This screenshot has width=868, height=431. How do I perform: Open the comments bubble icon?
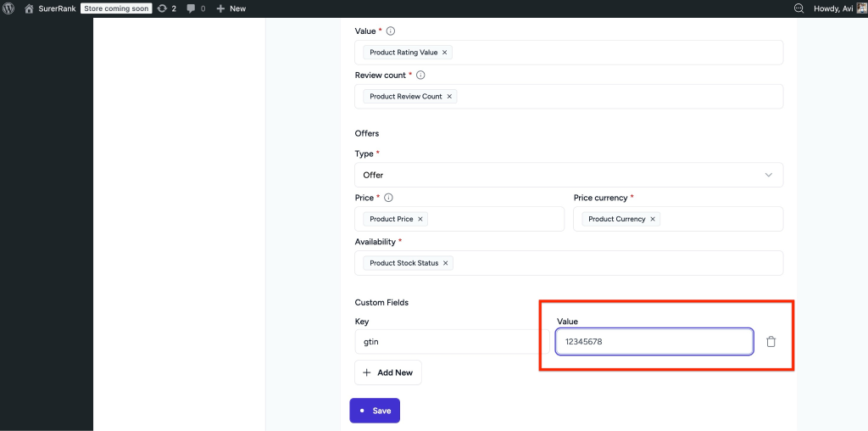coord(196,8)
